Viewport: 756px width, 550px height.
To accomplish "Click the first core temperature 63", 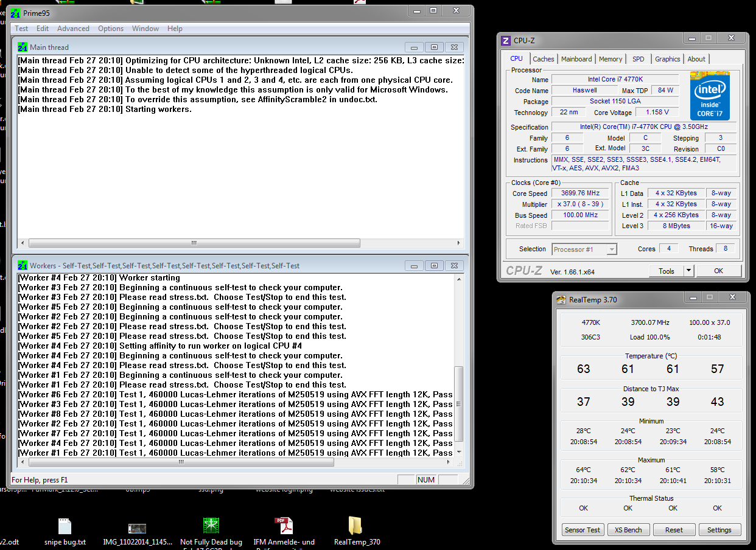I will [583, 369].
